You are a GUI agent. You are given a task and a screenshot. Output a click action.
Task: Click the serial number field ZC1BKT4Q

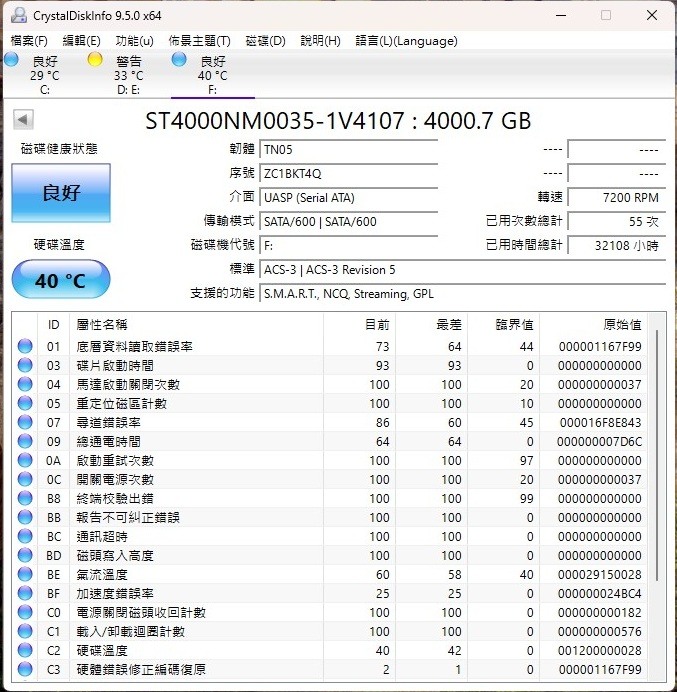pos(349,173)
